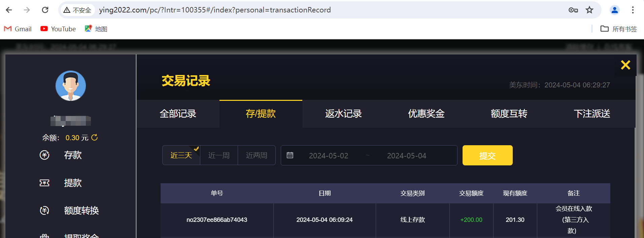
Task: Switch to the 存/提款 tab
Action: click(x=261, y=114)
